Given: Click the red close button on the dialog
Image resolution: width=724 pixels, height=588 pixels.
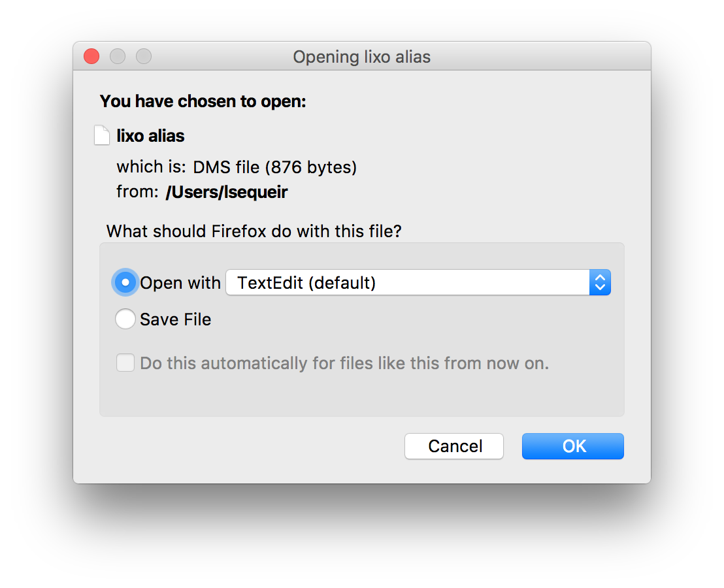Looking at the screenshot, I should (x=91, y=56).
